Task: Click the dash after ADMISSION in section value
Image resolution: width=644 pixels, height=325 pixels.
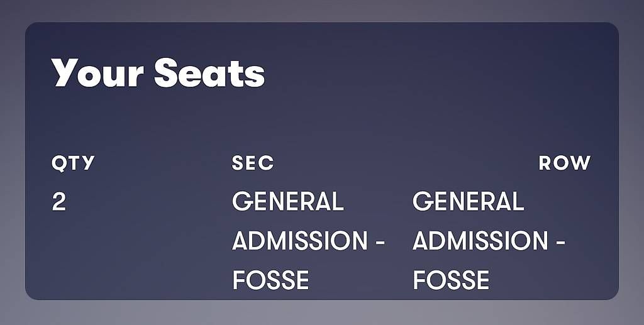Action: 380,242
